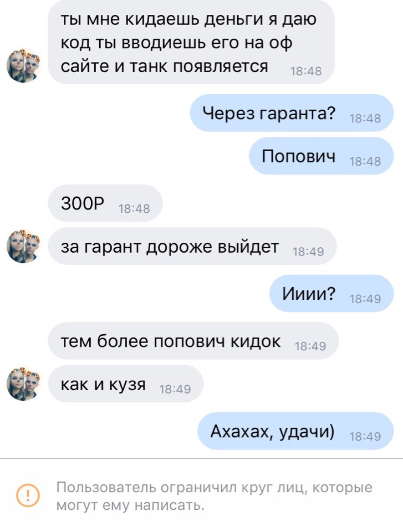Tap avatar beside 'как и кузя' message
The image size is (403, 532).
[23, 383]
